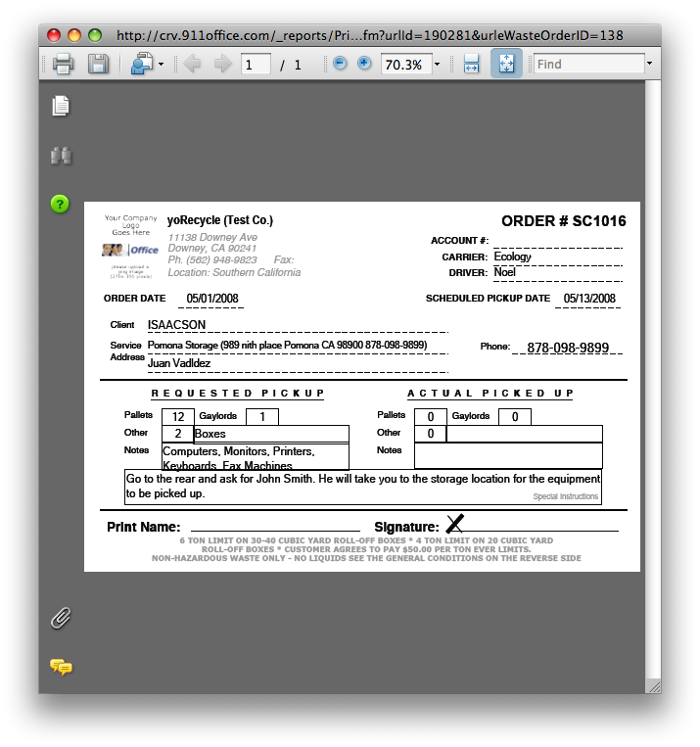
Task: Click the green Help question mark icon
Action: click(x=60, y=204)
